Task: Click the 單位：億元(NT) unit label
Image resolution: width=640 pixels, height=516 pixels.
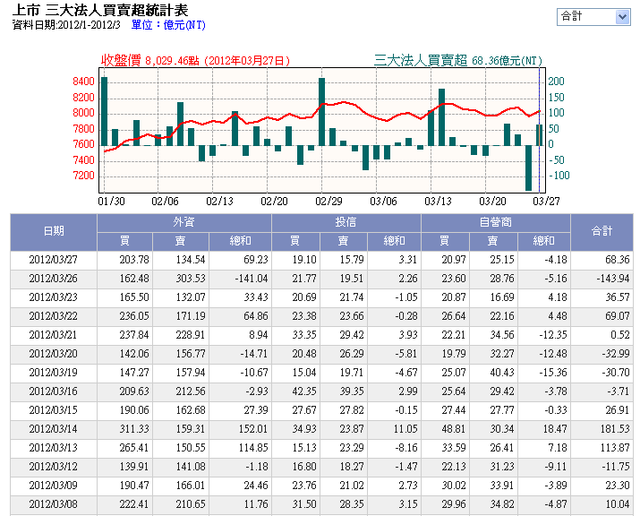Action: coord(168,25)
